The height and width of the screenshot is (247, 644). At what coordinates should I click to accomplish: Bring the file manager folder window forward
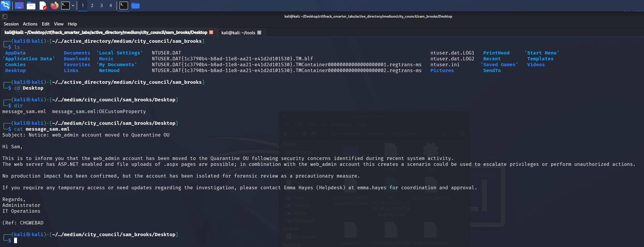point(135,5)
